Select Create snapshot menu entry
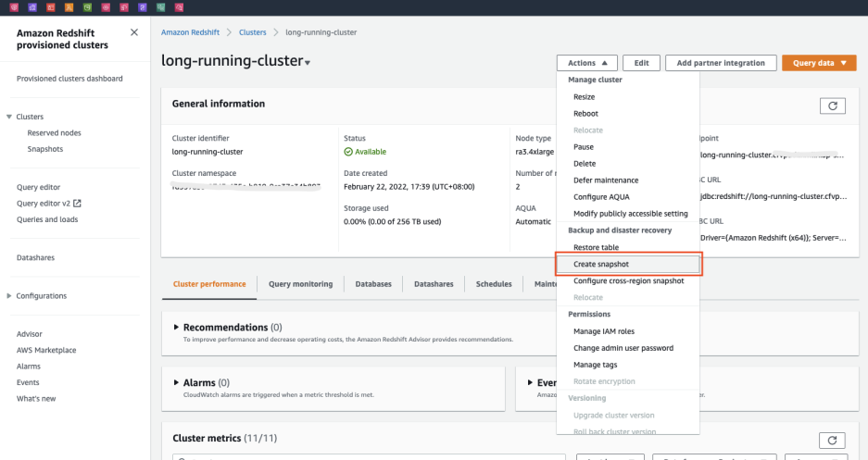Image resolution: width=868 pixels, height=460 pixels. pyautogui.click(x=628, y=265)
